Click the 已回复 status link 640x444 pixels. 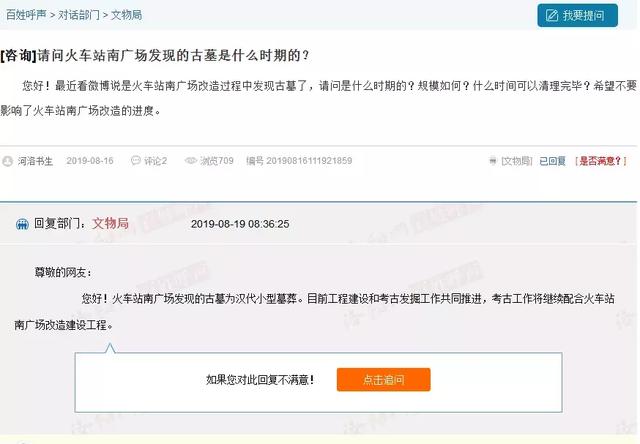(x=552, y=161)
